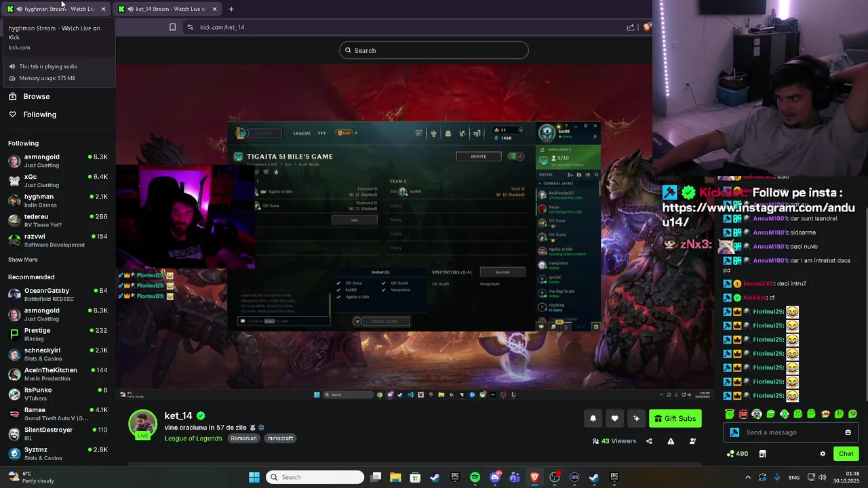Open the Teams icon in the taskbar
Image resolution: width=868 pixels, height=488 pixels.
click(515, 477)
